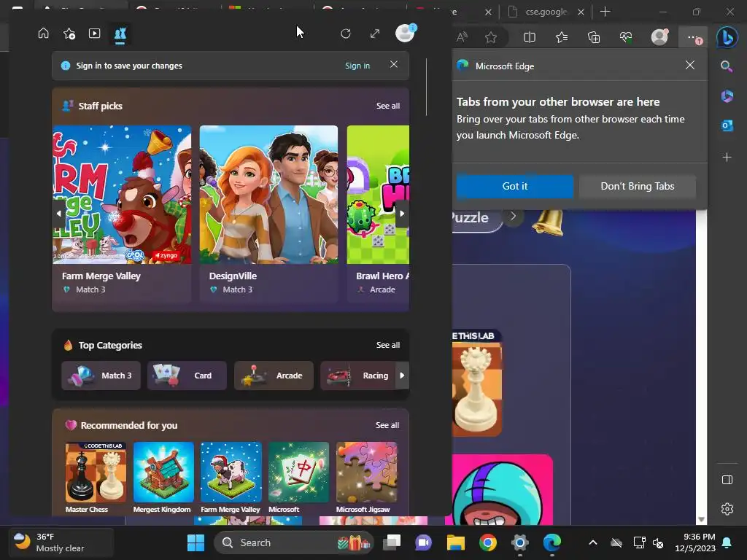Open Farm Merge Valley recommended game
The width and height of the screenshot is (747, 560).
pyautogui.click(x=231, y=478)
